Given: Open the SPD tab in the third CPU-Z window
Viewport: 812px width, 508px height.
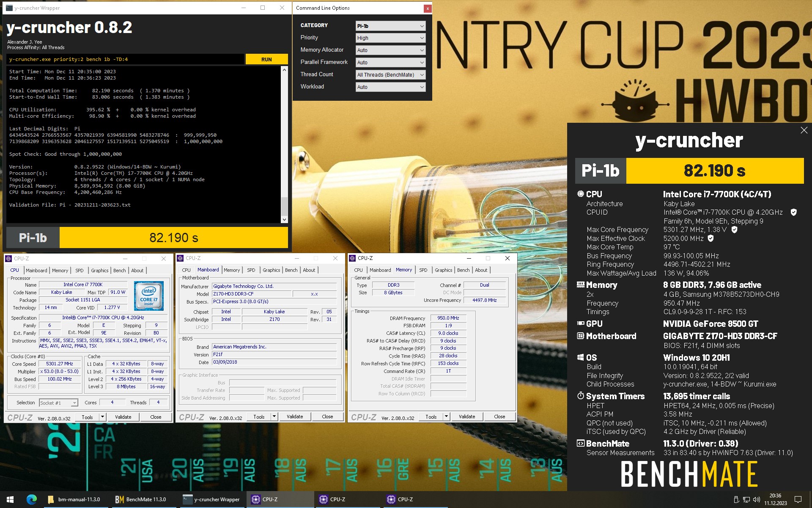Looking at the screenshot, I should pos(423,270).
